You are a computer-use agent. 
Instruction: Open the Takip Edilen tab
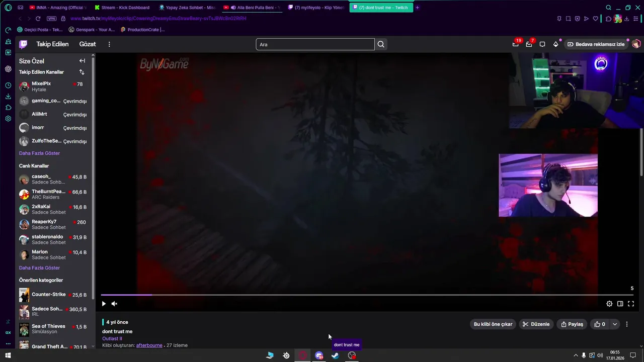(x=52, y=44)
